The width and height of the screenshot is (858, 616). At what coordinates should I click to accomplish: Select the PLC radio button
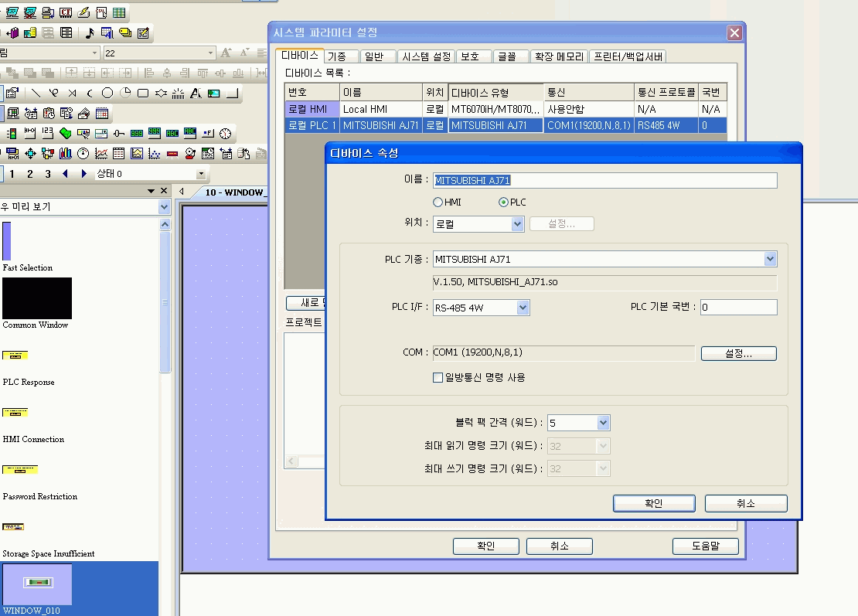pos(503,202)
